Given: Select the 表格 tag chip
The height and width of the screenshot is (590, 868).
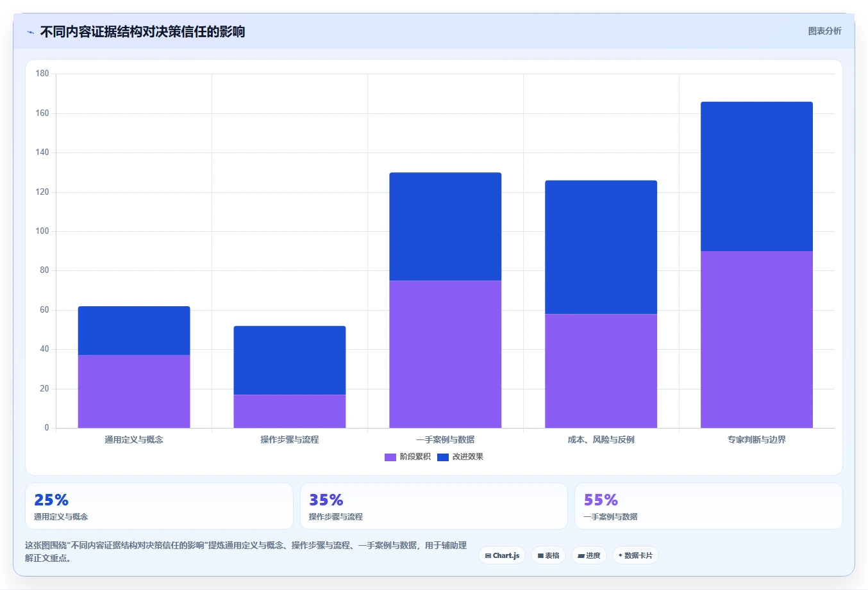Looking at the screenshot, I should 548,555.
